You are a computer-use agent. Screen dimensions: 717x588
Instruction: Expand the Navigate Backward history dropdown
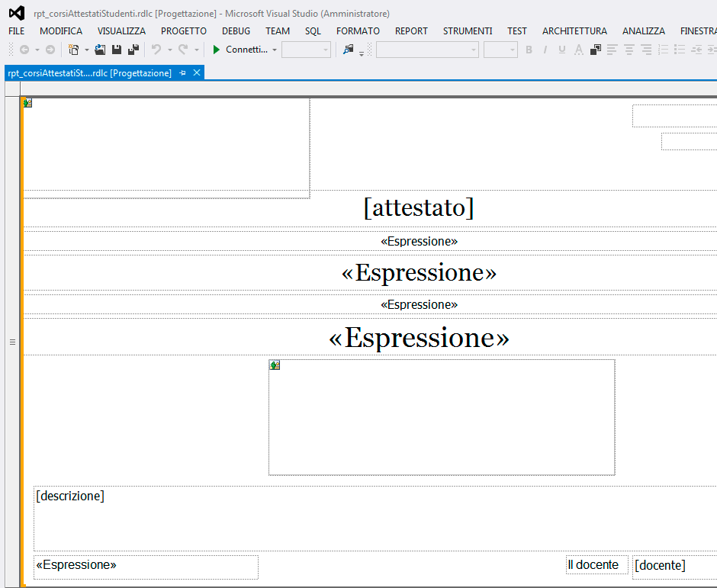(37, 50)
